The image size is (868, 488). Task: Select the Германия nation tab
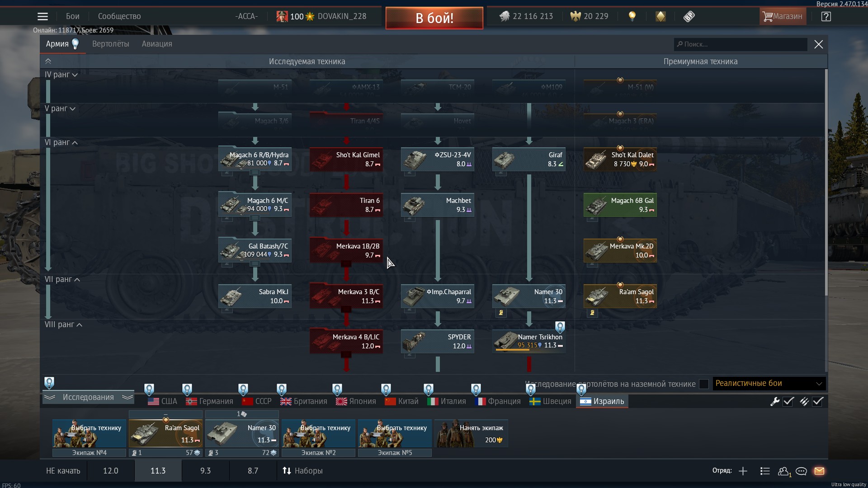click(x=210, y=401)
